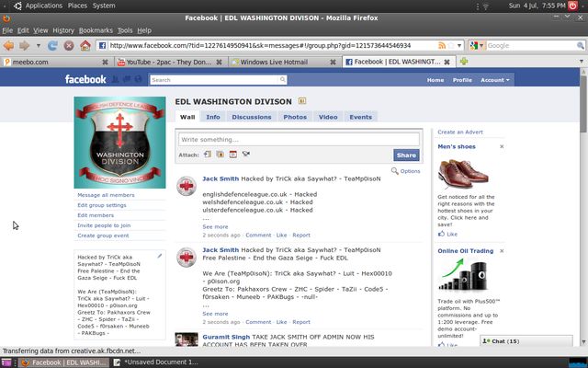Click the RSS feed icon in address bar
The image size is (588, 368).
[444, 45]
